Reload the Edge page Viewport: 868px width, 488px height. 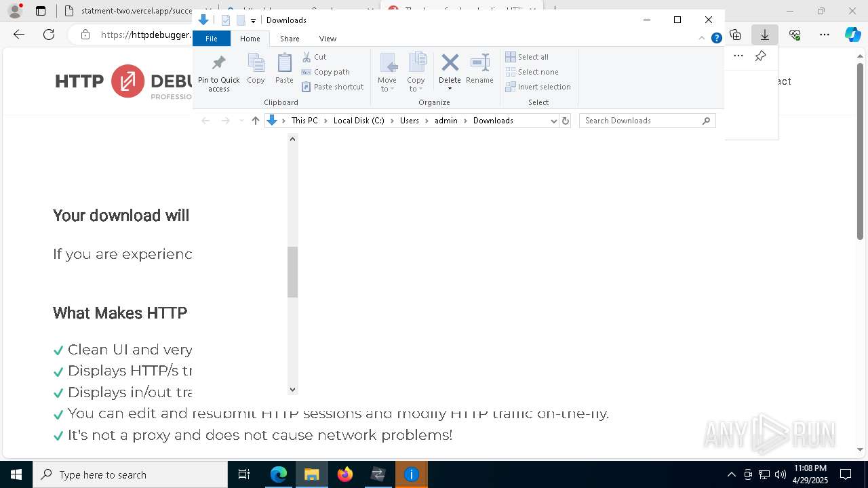point(49,35)
